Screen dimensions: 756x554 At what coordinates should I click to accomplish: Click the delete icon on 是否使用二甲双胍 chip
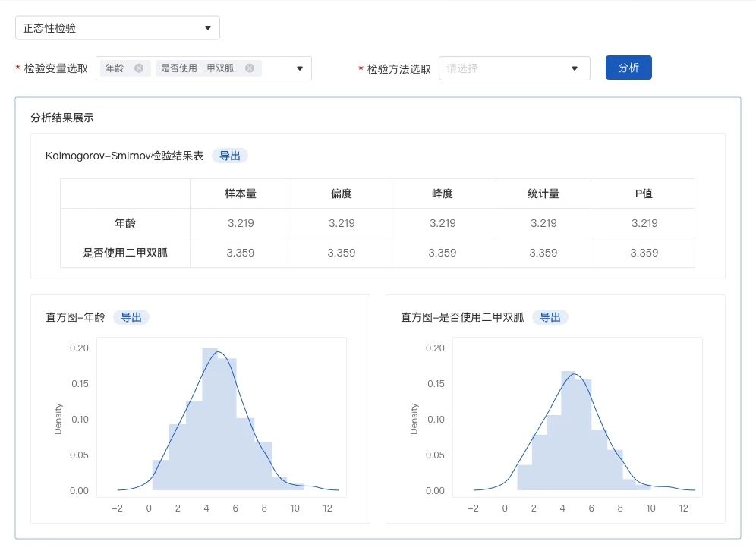[x=250, y=67]
